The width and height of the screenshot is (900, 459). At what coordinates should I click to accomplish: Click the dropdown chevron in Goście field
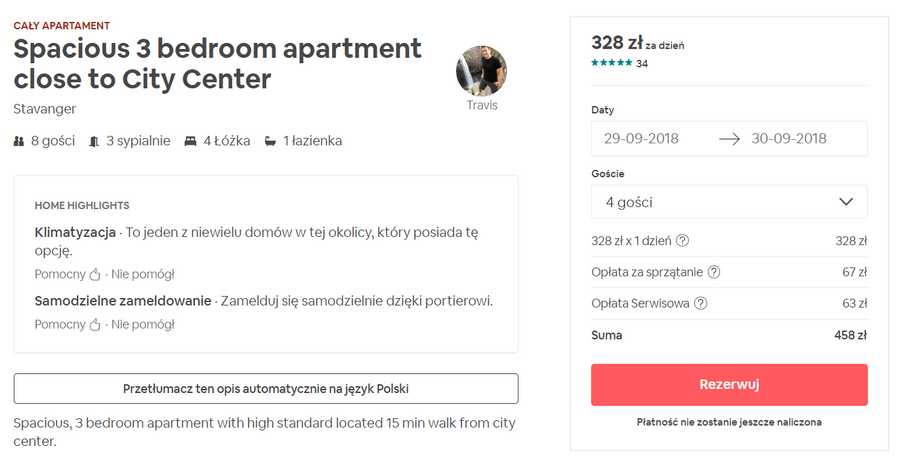coord(846,202)
